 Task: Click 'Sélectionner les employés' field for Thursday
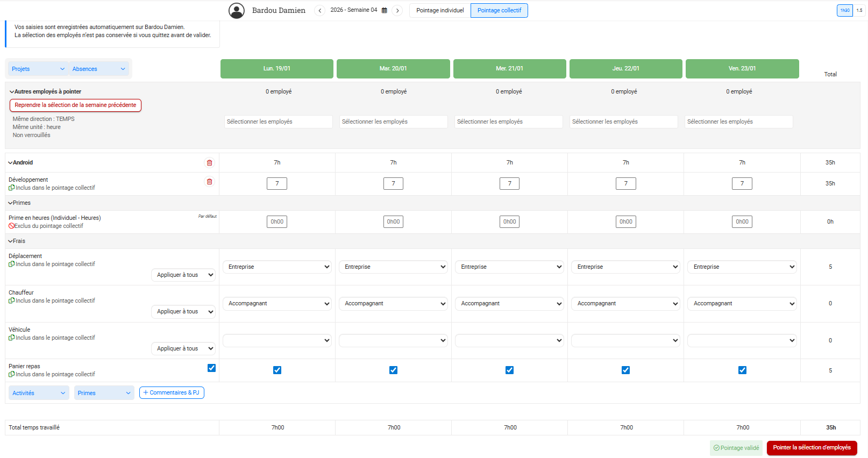624,122
